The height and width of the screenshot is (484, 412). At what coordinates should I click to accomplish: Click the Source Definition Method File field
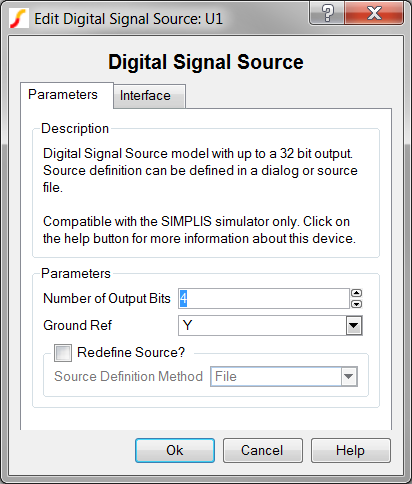[284, 377]
